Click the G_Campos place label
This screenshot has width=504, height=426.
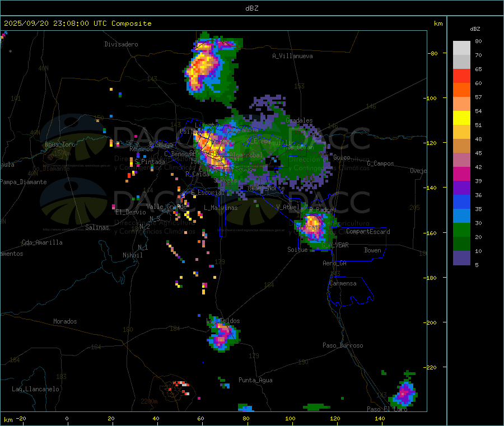381,163
